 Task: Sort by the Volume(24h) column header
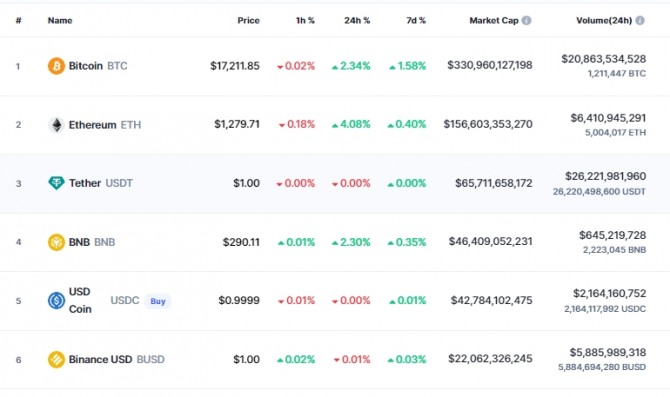click(x=604, y=21)
